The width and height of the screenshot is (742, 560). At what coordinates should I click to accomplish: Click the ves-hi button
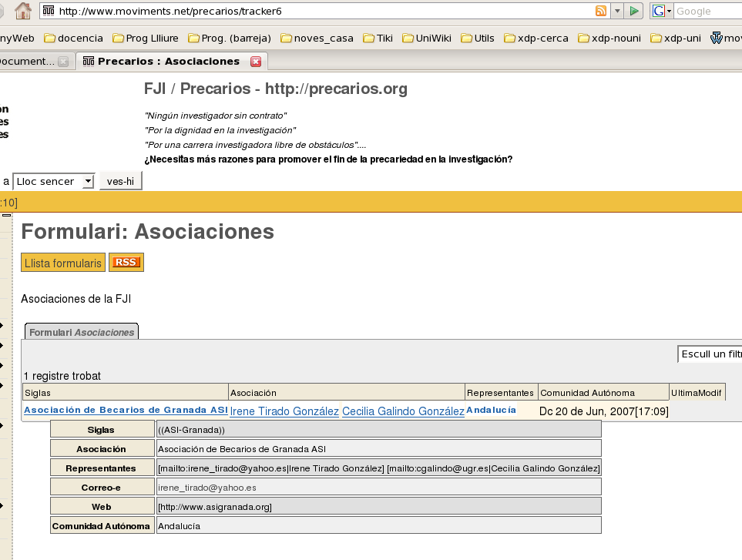pyautogui.click(x=121, y=181)
